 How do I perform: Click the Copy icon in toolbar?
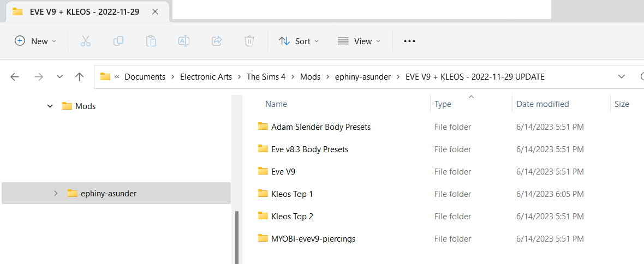[x=118, y=41]
